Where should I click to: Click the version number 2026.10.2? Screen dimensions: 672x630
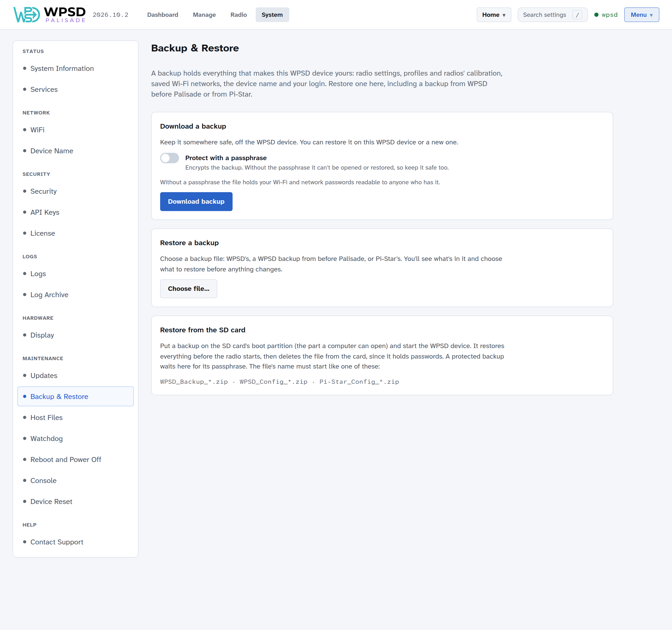(111, 15)
